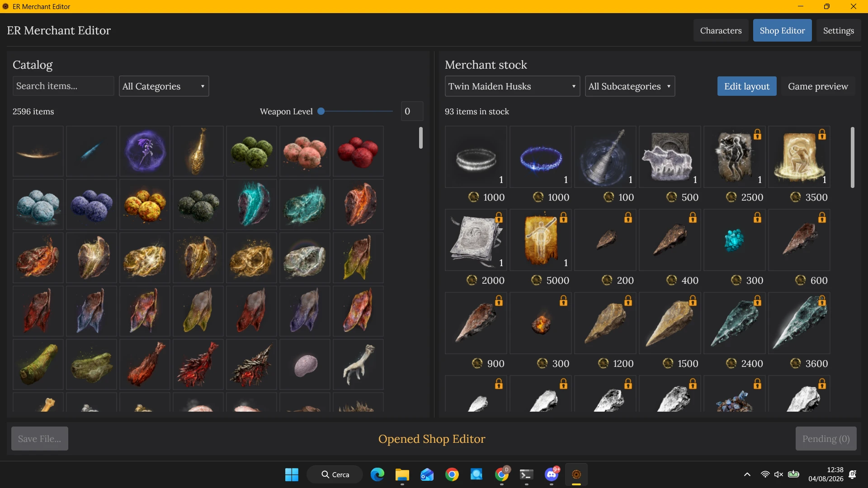Select the teal shard item priced 3600

tap(799, 323)
